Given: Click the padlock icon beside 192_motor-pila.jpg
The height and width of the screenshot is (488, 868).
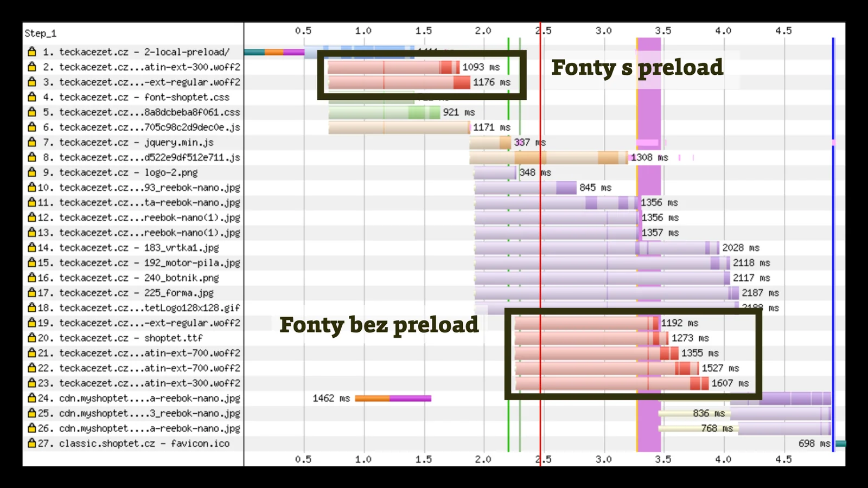Looking at the screenshot, I should (31, 262).
